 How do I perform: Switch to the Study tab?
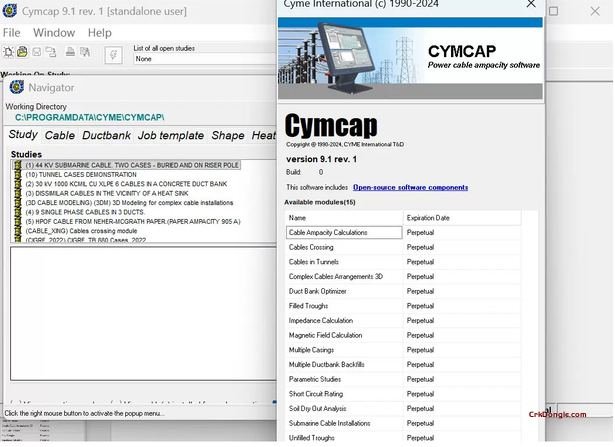(23, 134)
